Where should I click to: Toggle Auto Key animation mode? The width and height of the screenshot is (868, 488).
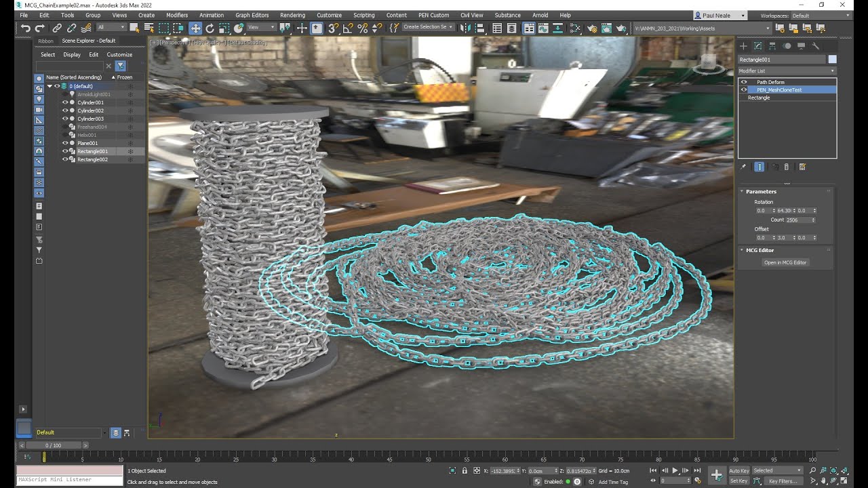point(739,470)
